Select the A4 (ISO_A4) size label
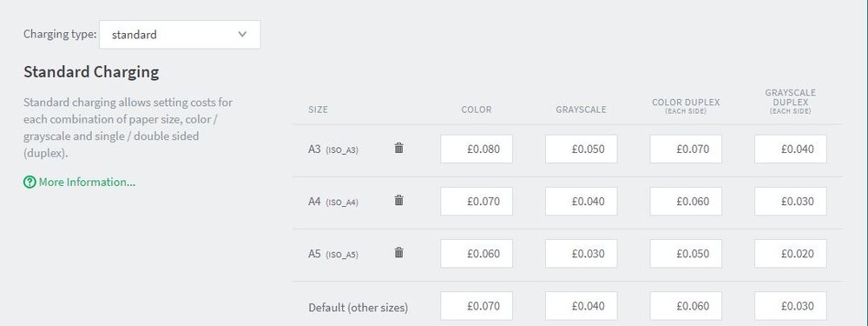 (x=333, y=202)
